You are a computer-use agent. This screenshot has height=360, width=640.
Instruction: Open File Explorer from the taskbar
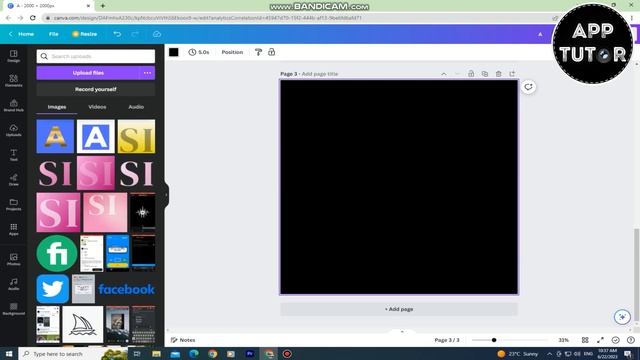point(156,354)
